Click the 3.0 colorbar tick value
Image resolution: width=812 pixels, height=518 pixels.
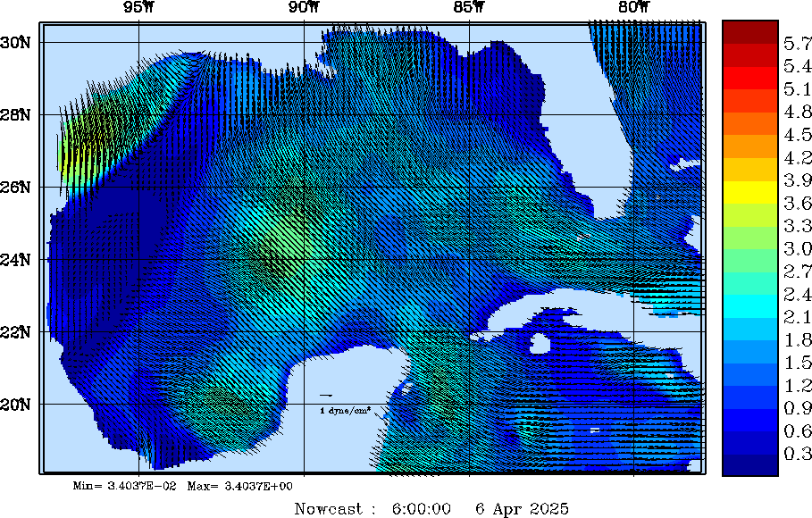point(798,248)
